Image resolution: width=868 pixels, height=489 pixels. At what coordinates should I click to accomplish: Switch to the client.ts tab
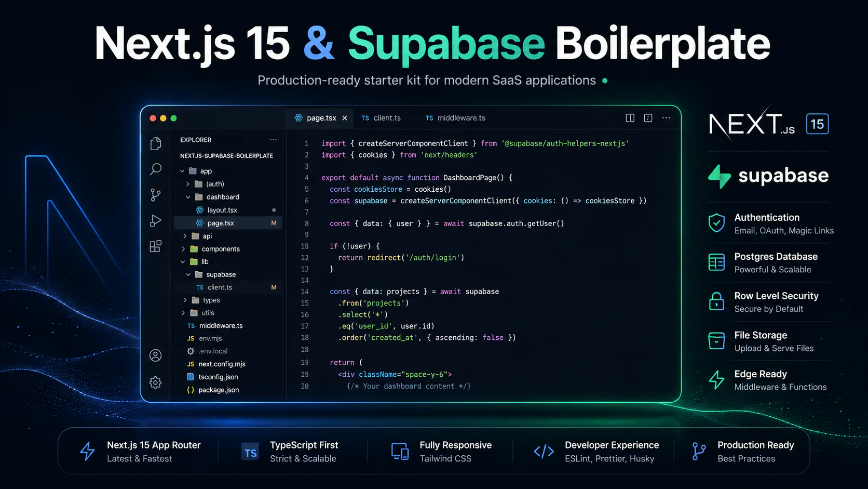381,118
